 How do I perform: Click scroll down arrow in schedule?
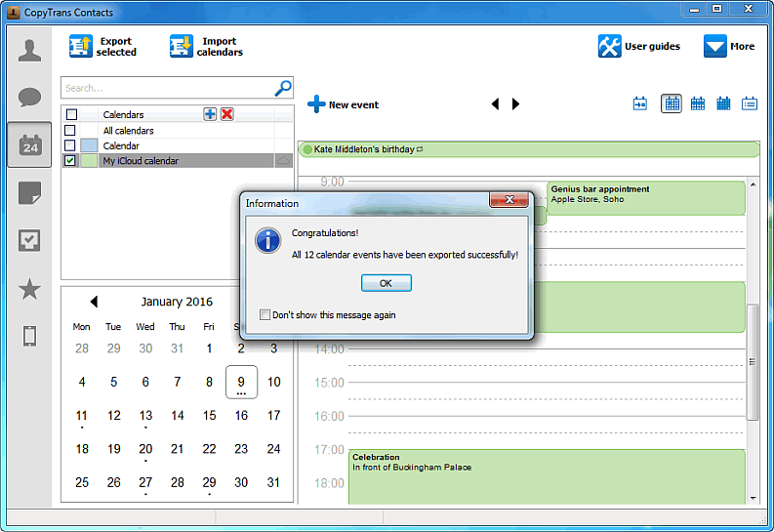pyautogui.click(x=753, y=499)
